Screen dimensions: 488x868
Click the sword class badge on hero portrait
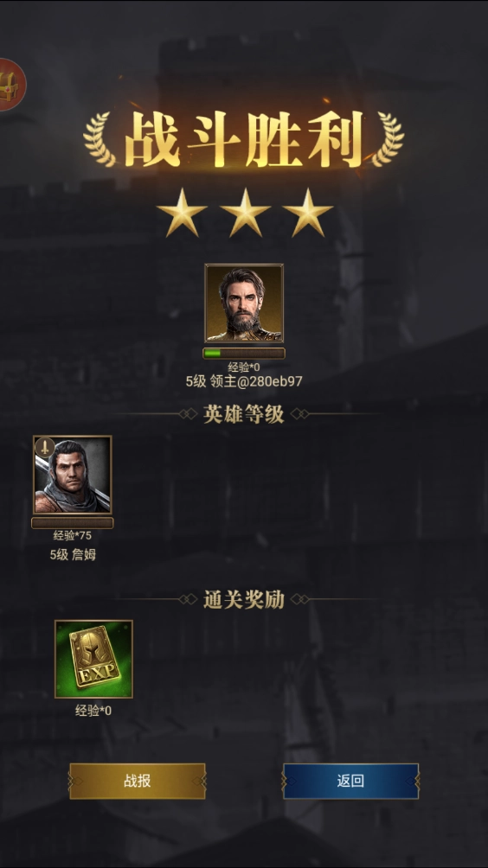[x=45, y=447]
